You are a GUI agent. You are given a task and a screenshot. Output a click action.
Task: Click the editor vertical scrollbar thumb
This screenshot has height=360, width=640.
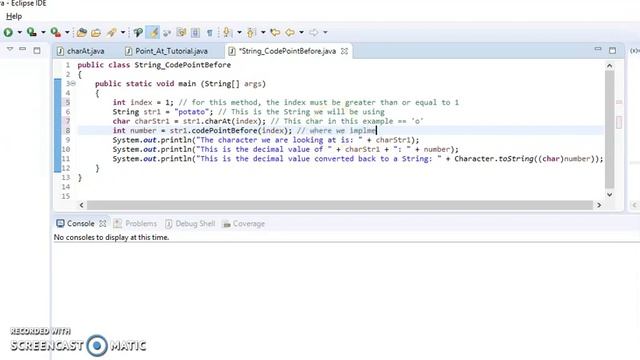point(609,130)
